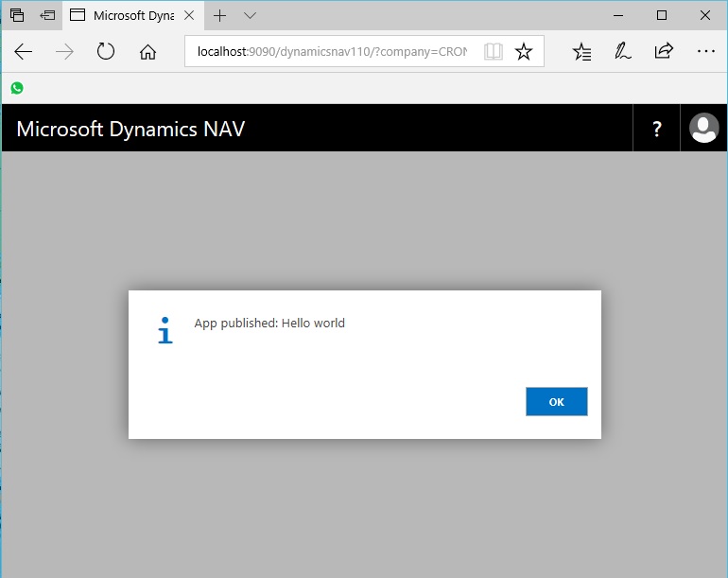
Task: Open the user account avatar menu
Action: pos(703,129)
